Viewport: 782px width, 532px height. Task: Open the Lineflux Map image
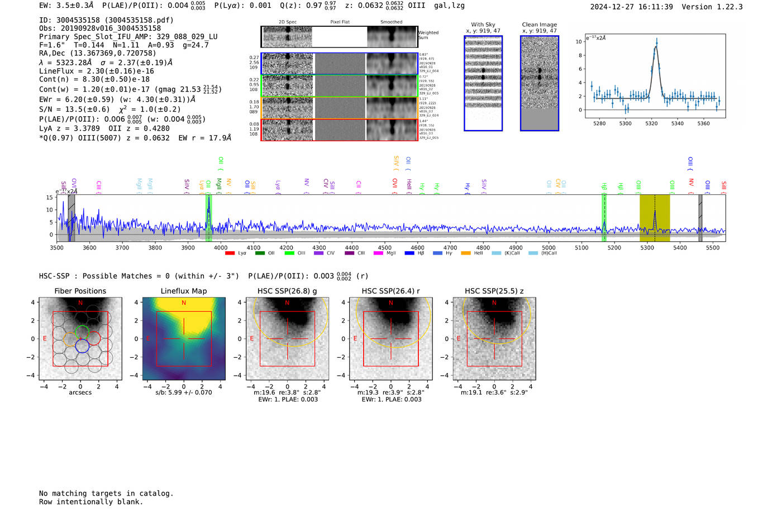tap(184, 339)
